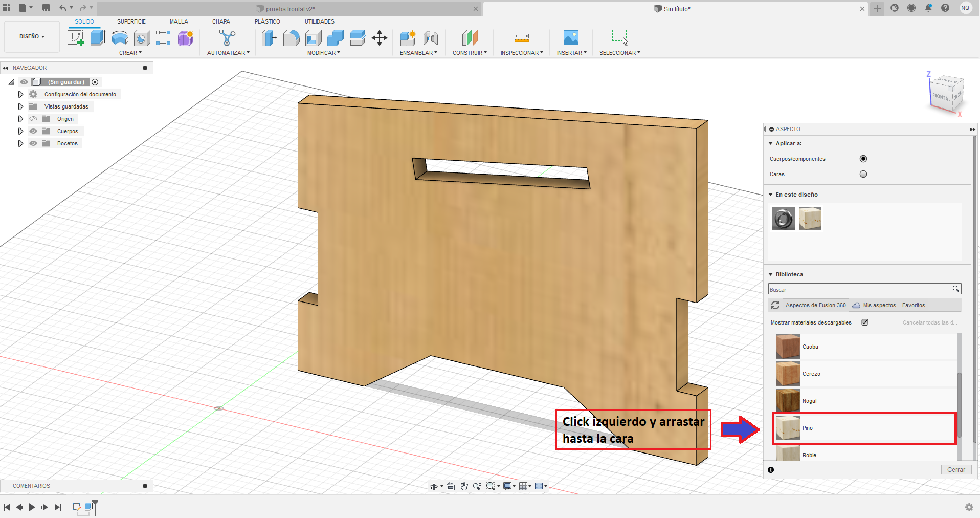Switch to the SUPERFICIE tab
The height and width of the screenshot is (518, 980).
pos(131,21)
